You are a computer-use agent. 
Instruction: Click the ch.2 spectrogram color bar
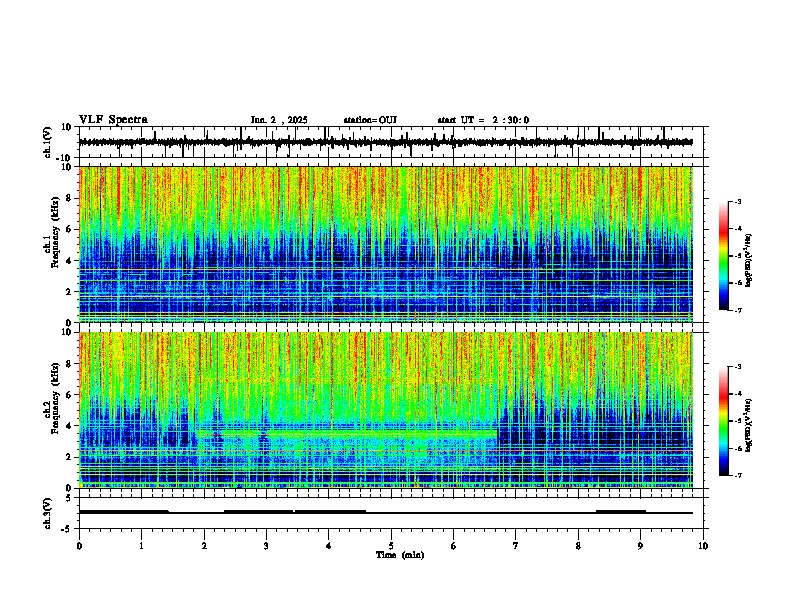tap(723, 421)
